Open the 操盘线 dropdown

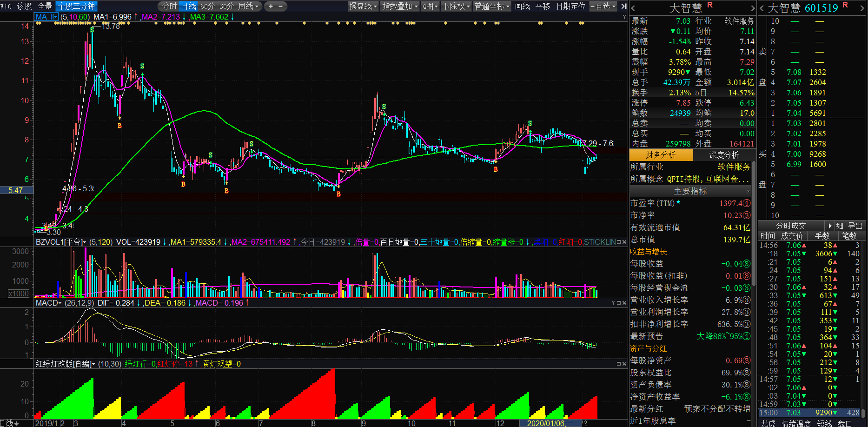tap(363, 7)
